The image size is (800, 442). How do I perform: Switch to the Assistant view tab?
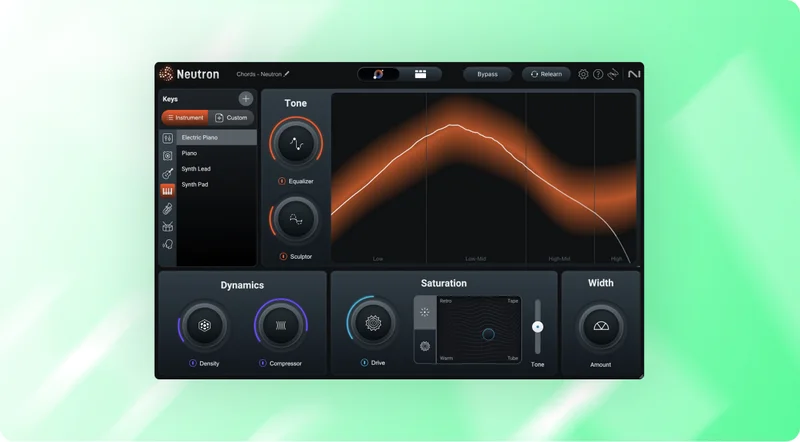378,74
